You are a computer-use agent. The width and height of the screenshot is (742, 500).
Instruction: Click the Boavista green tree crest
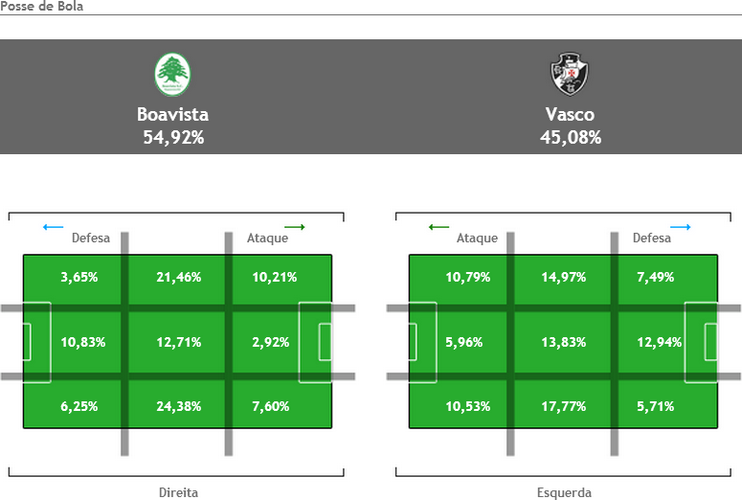175,76
